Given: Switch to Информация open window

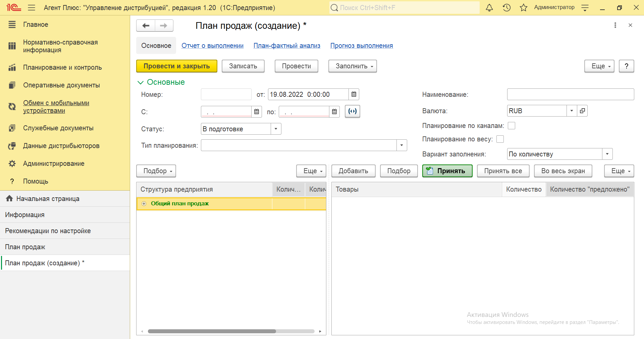Looking at the screenshot, I should 65,215.
